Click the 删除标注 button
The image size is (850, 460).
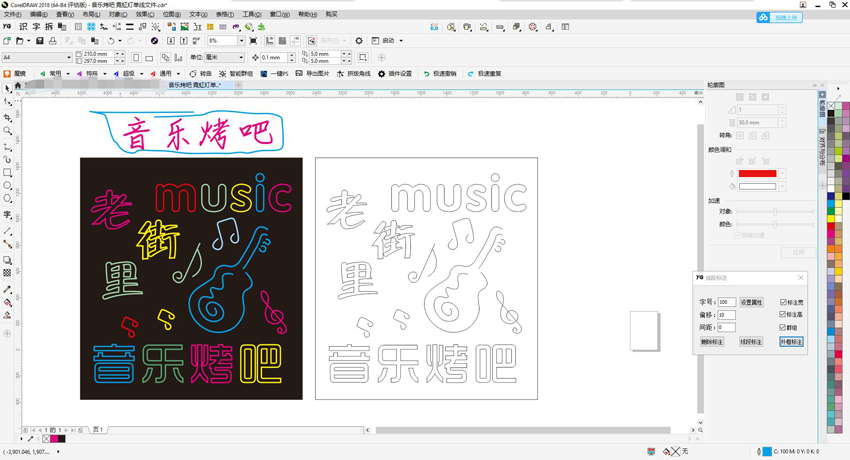[712, 342]
